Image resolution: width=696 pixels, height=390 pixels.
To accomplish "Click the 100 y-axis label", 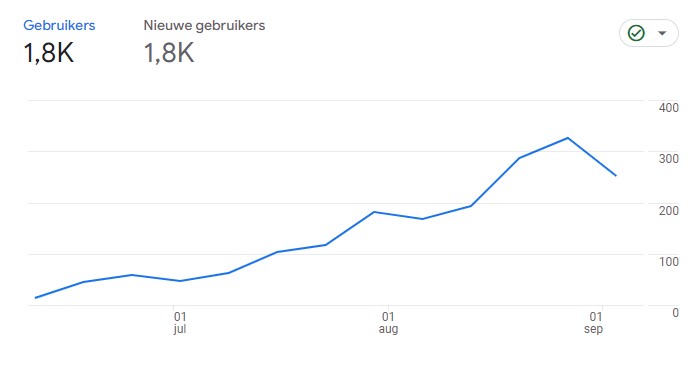I will click(x=668, y=262).
